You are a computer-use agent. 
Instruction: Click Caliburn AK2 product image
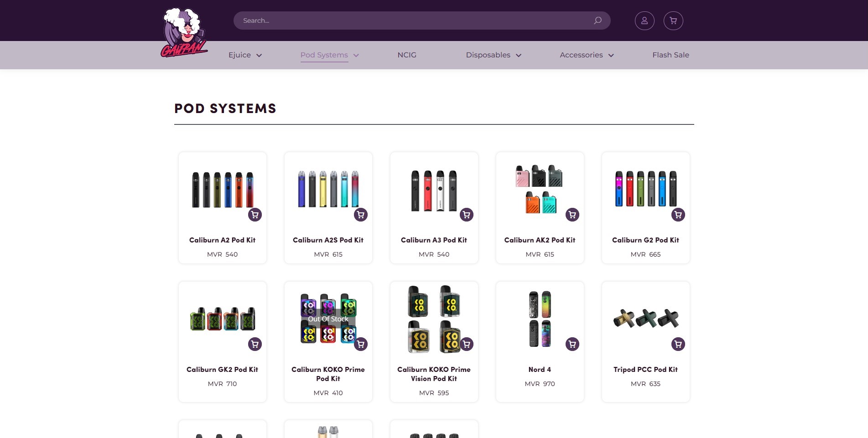(539, 189)
